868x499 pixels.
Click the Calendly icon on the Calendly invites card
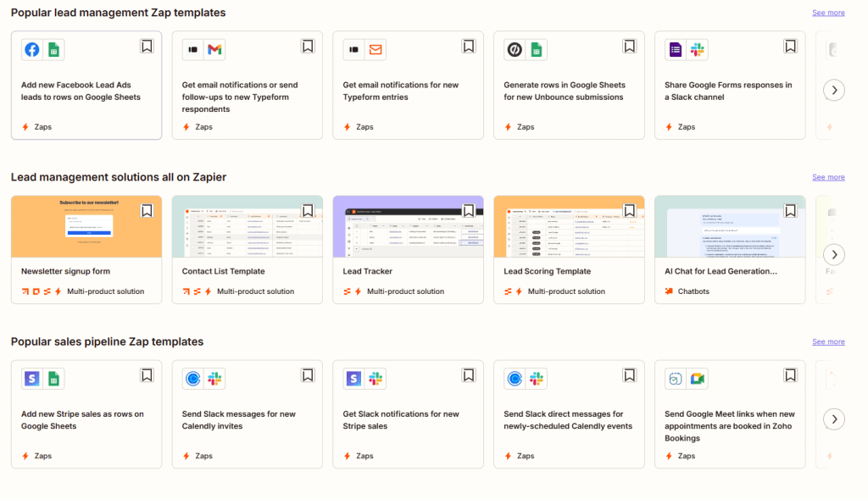(193, 379)
